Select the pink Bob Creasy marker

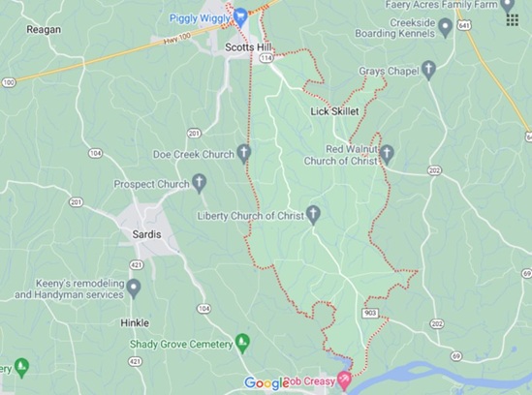[x=345, y=380]
